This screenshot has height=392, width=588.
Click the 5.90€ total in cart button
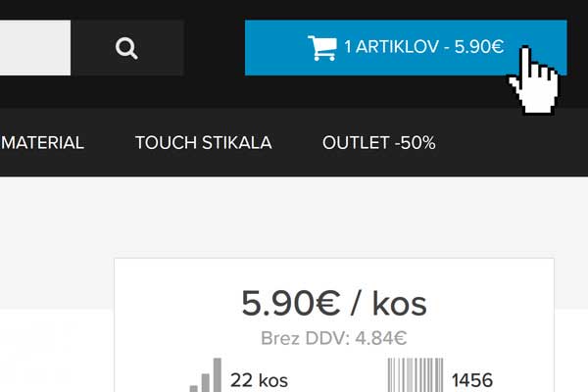tap(479, 47)
